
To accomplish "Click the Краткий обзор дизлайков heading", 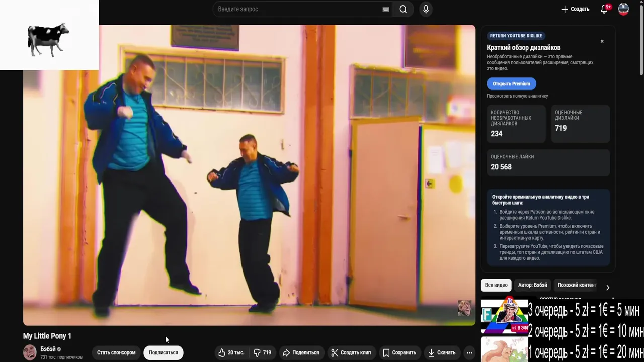I will coord(523,47).
